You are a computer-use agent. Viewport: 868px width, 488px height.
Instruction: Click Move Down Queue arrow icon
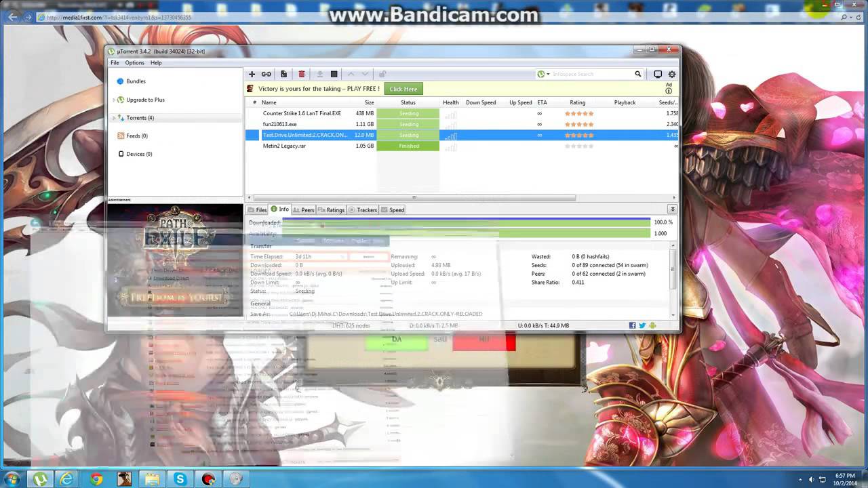pyautogui.click(x=365, y=74)
